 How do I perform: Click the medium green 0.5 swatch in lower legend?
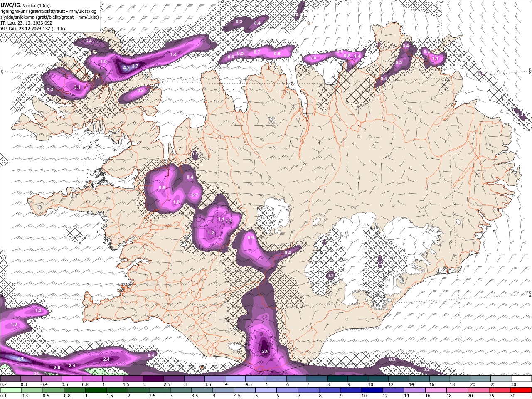tap(54, 390)
